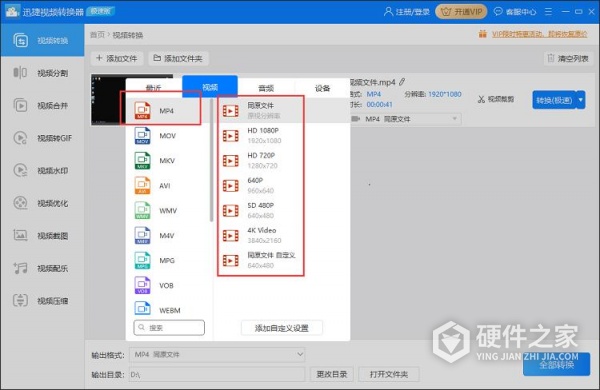Click the 打开文件夹 button
The height and width of the screenshot is (390, 600).
(x=389, y=374)
